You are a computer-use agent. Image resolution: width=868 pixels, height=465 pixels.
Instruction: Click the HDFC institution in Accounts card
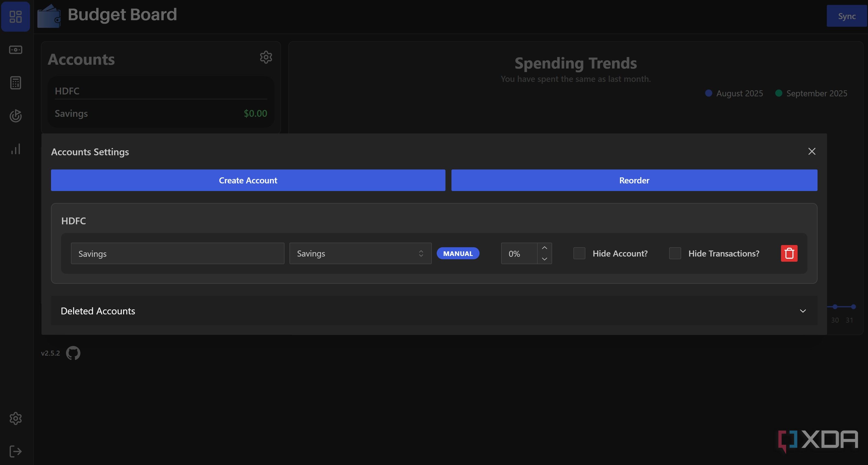click(67, 91)
